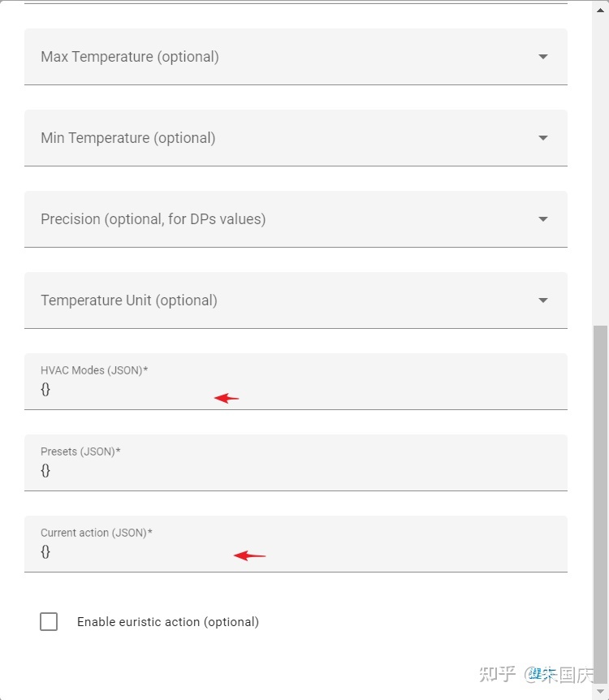609x700 pixels.
Task: Click the Temperature Unit dropdown arrow
Action: coord(543,300)
